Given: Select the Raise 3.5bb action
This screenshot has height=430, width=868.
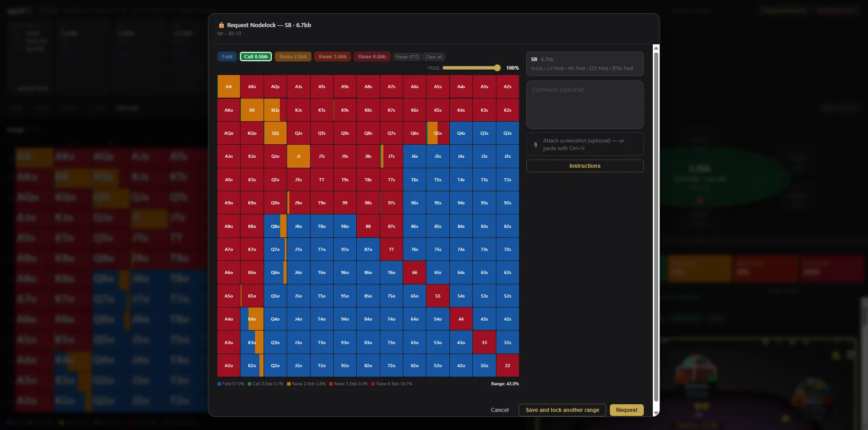Looking at the screenshot, I should pyautogui.click(x=333, y=57).
